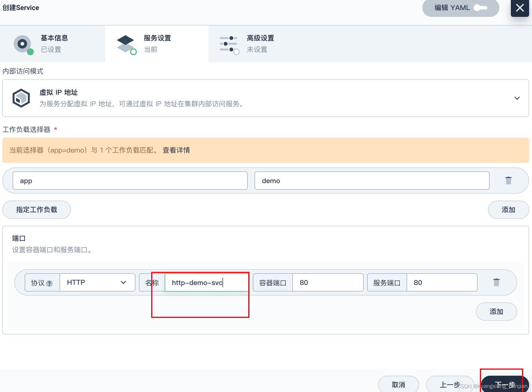Open the protocol help tooltip icon

click(49, 283)
